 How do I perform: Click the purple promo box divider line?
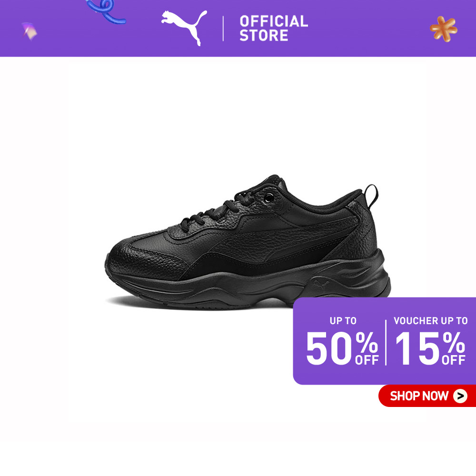click(x=386, y=342)
